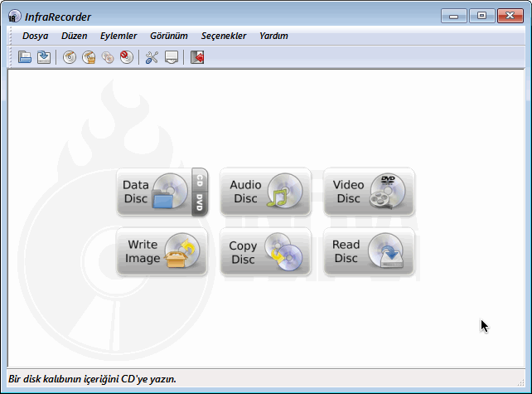Open configuration with the tools toolbar icon
Image resolution: width=532 pixels, height=394 pixels.
(x=152, y=57)
